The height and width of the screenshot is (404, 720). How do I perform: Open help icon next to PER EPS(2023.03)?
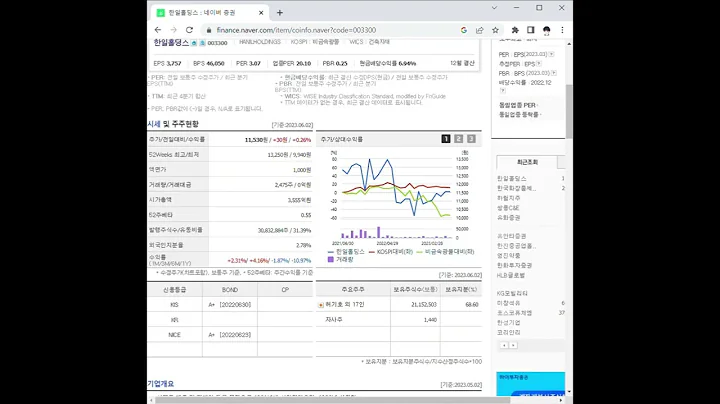pyautogui.click(x=551, y=54)
